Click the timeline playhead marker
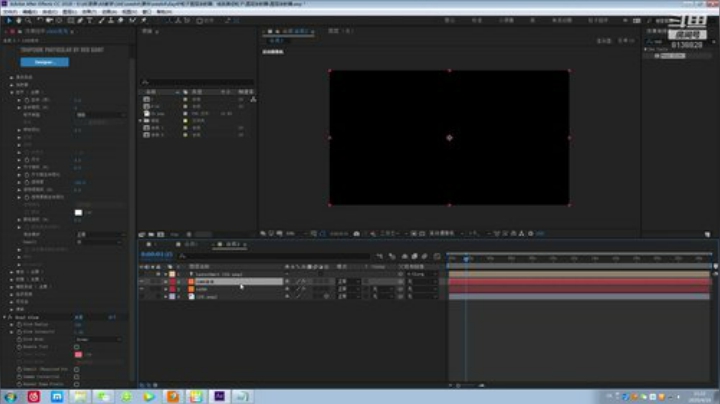720x404 pixels. [466, 259]
